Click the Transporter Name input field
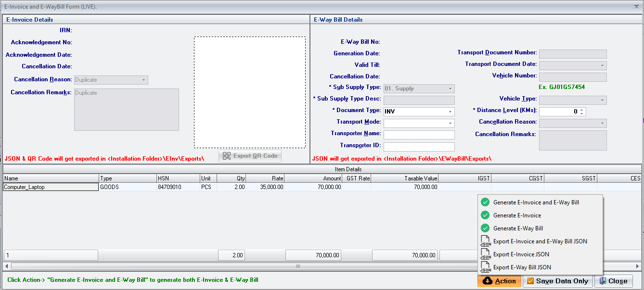 tap(419, 135)
